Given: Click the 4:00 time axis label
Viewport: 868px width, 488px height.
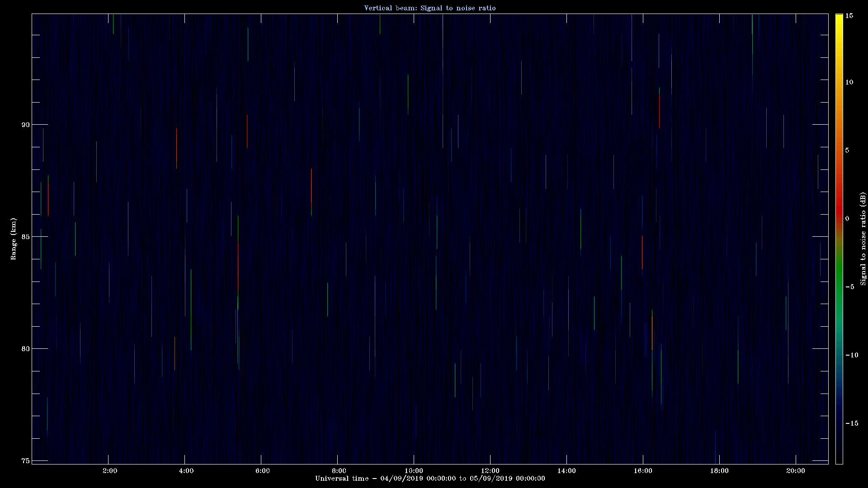Looking at the screenshot, I should (x=186, y=471).
